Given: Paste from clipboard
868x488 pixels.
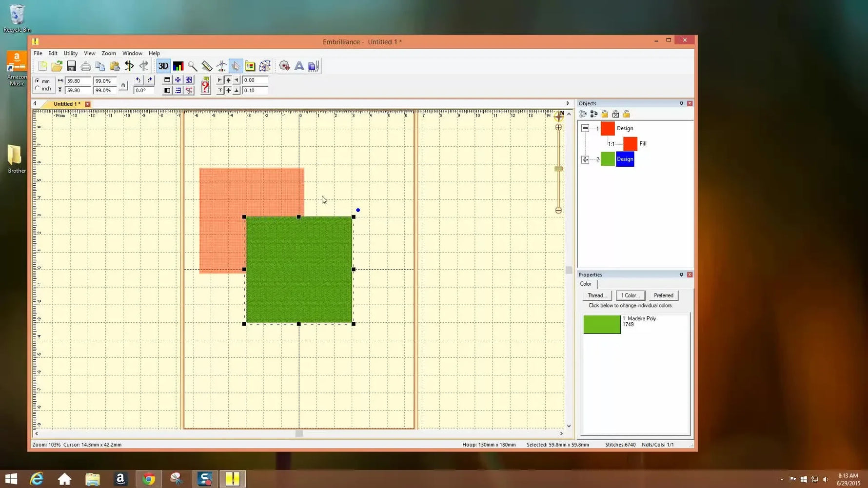Looking at the screenshot, I should pyautogui.click(x=115, y=66).
